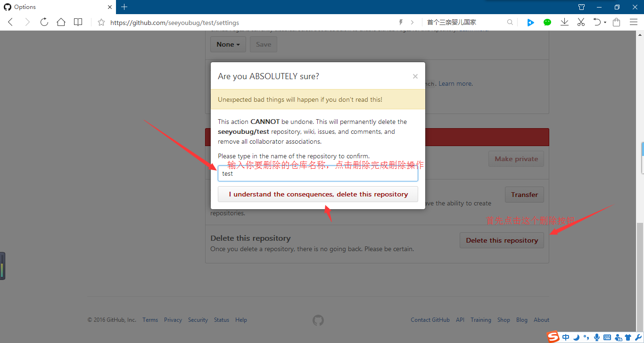Open a new tab with the plus button

(x=124, y=7)
